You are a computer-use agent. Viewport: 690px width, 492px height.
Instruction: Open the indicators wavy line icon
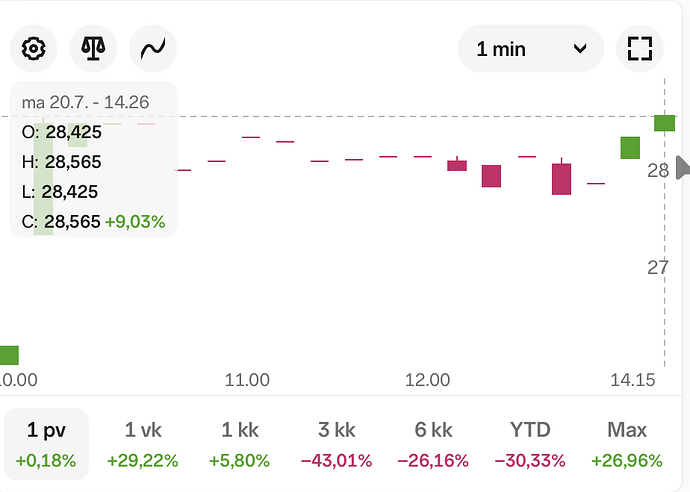point(153,48)
